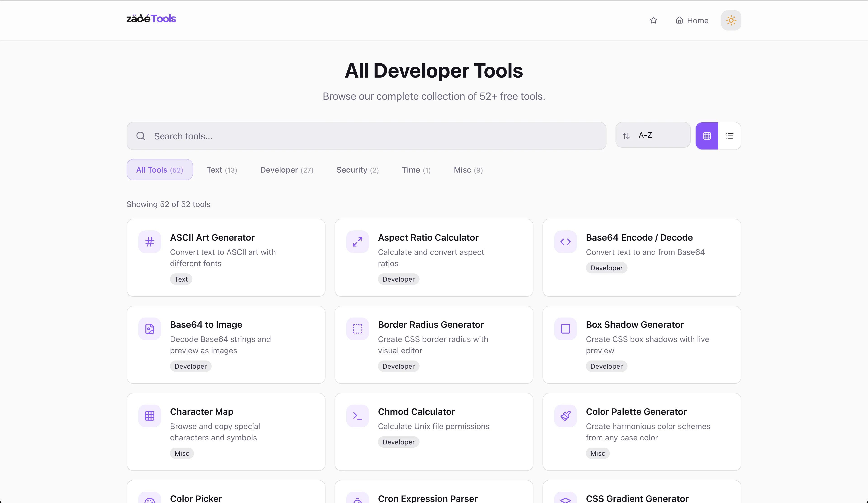Select the Misc (9) category tab

tap(468, 170)
